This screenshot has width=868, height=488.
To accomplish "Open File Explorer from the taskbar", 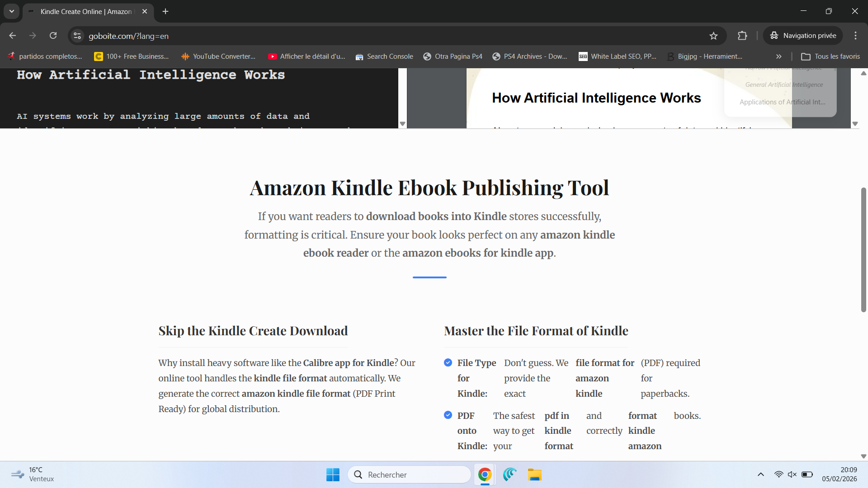I will coord(534,474).
